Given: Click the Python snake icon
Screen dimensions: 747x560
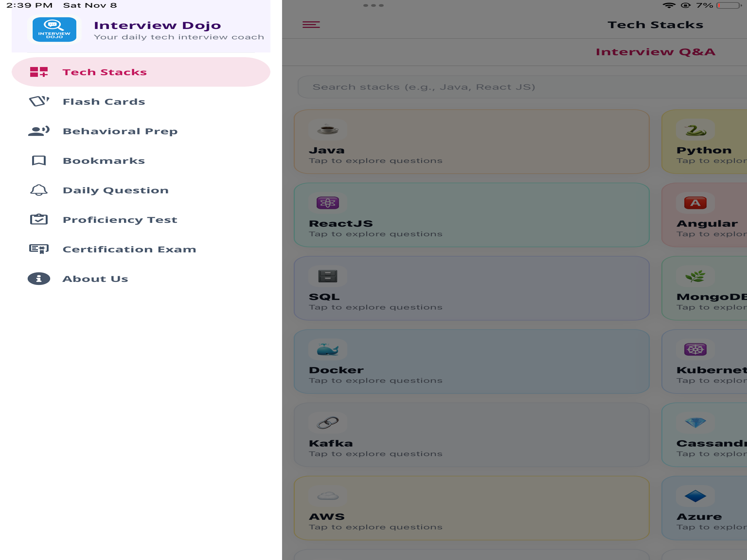Looking at the screenshot, I should tap(695, 130).
